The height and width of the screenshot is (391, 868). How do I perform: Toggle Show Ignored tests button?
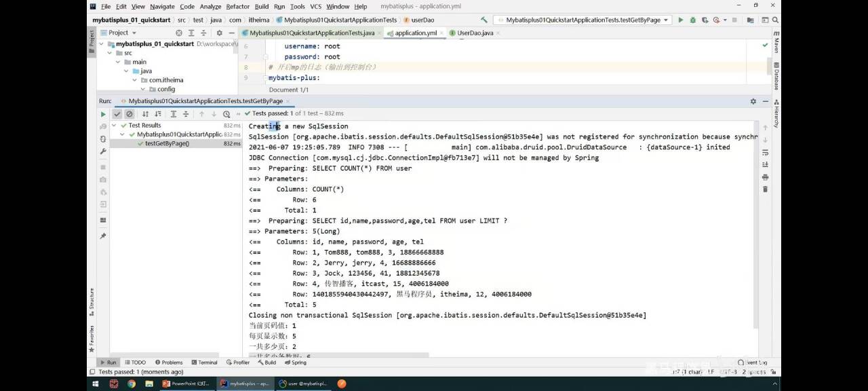pyautogui.click(x=130, y=114)
